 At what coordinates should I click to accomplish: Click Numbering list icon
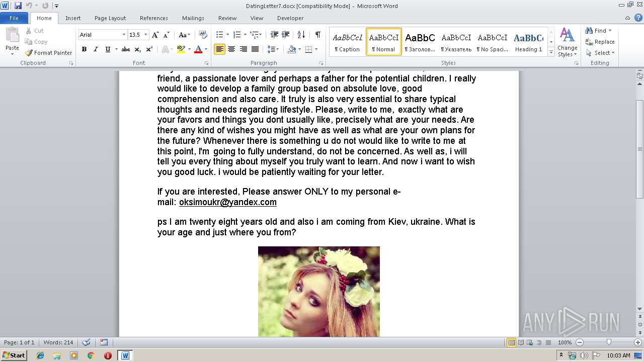[237, 35]
